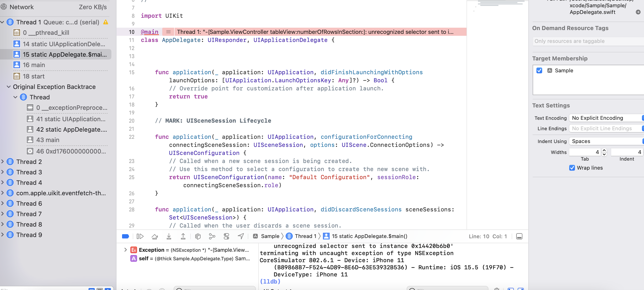Click the (lldb) console prompt
The height and width of the screenshot is (290, 644).
point(270,281)
